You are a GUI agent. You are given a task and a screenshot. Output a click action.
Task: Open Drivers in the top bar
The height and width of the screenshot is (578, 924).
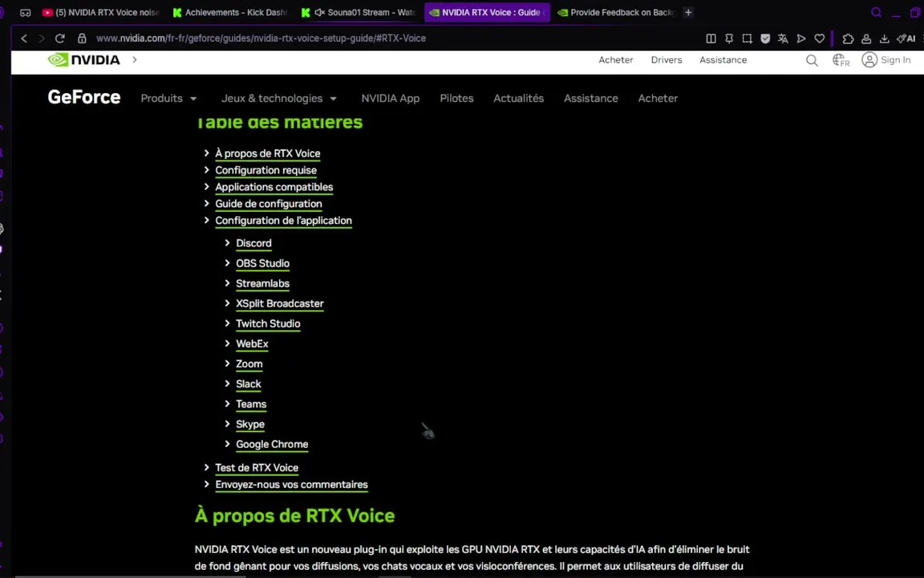(667, 60)
